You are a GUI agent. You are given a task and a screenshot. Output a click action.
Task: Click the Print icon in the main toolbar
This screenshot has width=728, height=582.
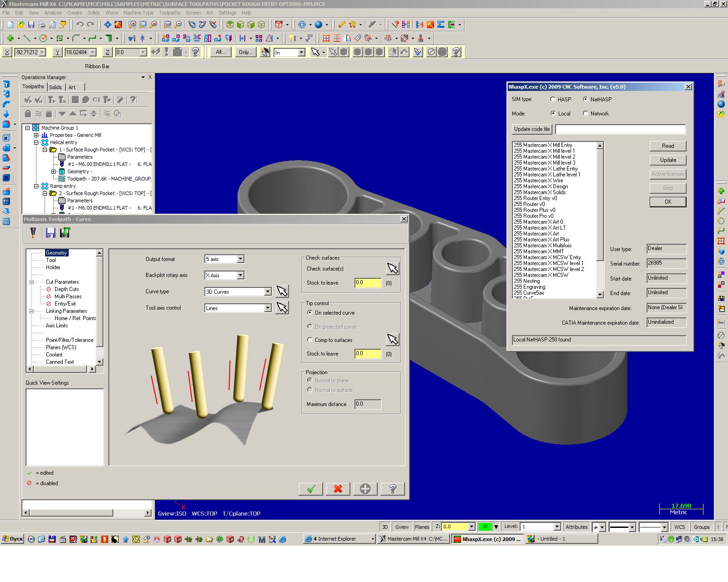click(42, 25)
